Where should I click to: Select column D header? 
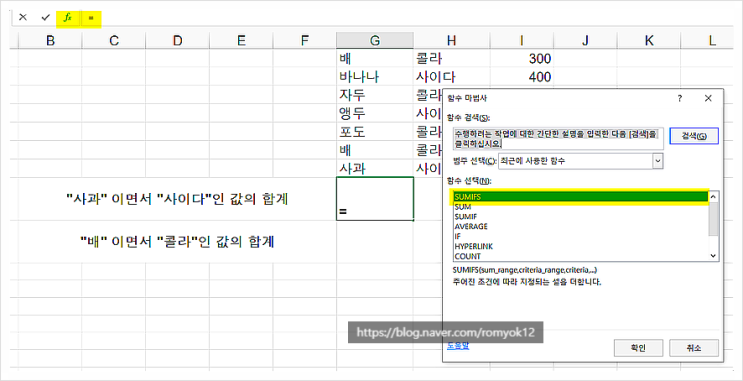177,41
